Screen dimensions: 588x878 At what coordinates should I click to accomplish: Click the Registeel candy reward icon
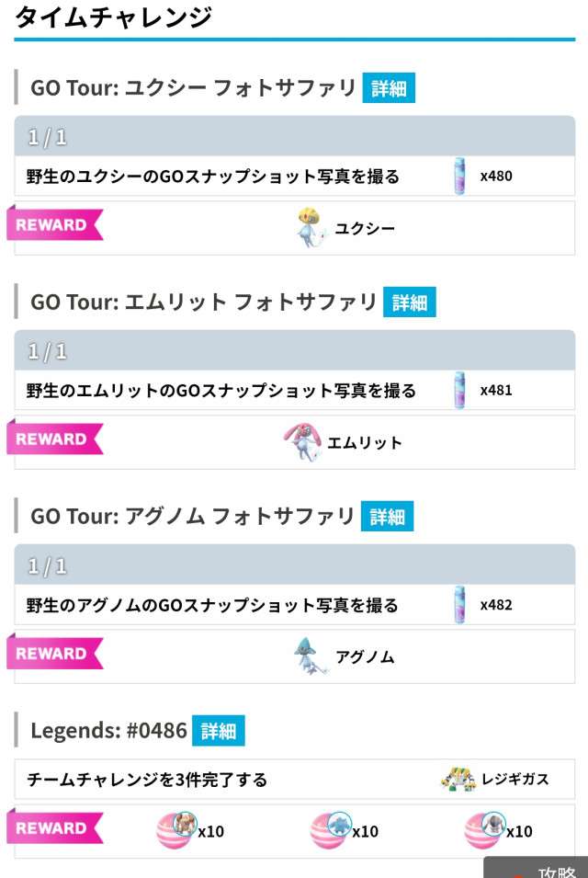(485, 829)
